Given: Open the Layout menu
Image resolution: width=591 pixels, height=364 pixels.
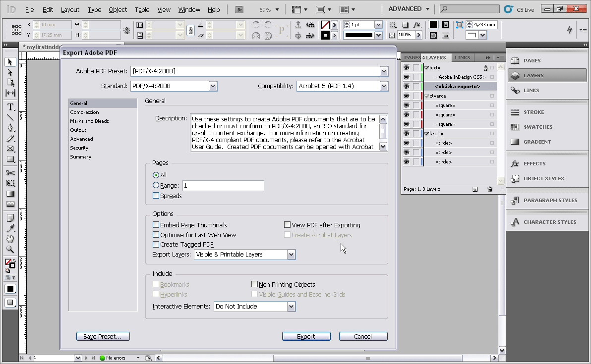Looking at the screenshot, I should (70, 10).
